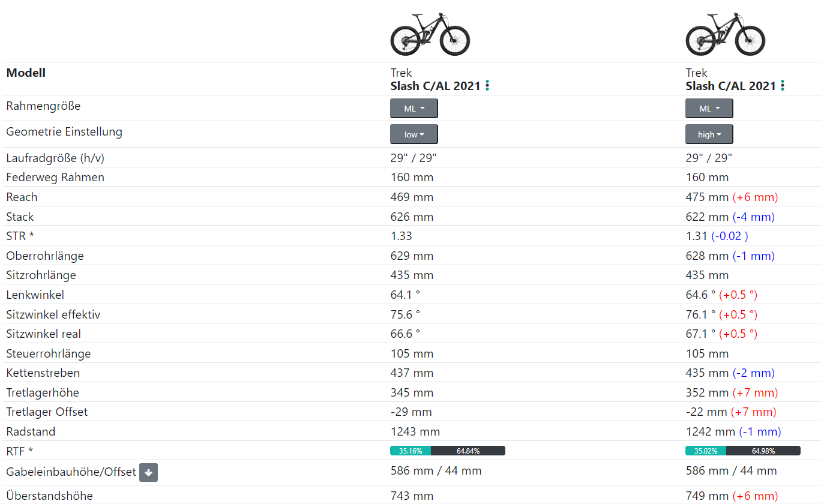The image size is (821, 504).
Task: Click the right RTF 35.02% teal segment
Action: click(706, 451)
